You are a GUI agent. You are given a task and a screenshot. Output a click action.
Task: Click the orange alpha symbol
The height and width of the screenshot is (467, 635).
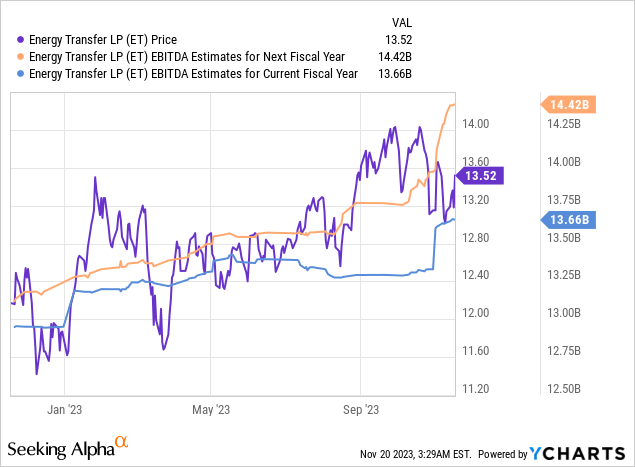click(121, 440)
